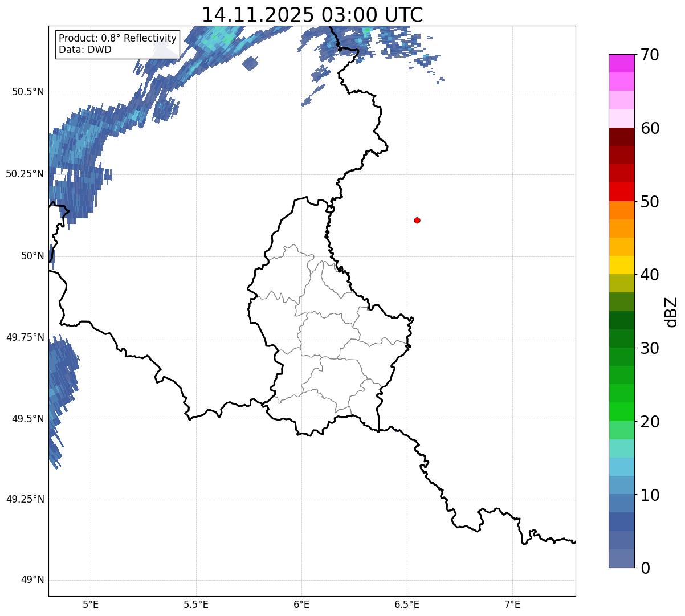Screen dimensions: 685x616
Task: Click the 'Data: DWD' text
Action: click(x=85, y=50)
